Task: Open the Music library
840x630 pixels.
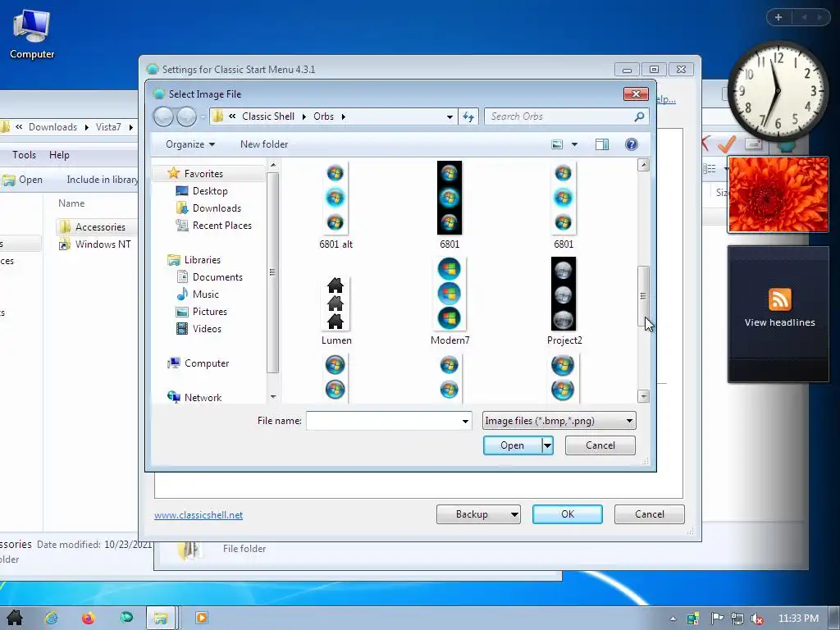Action: point(205,294)
